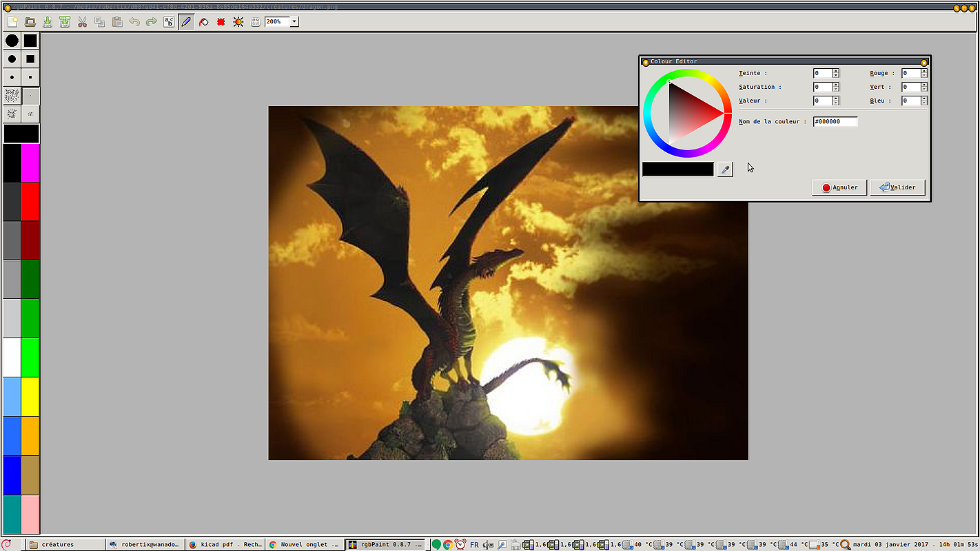Activate the eyedropper in Colour Editor
Viewport: 980px width, 551px height.
point(725,169)
